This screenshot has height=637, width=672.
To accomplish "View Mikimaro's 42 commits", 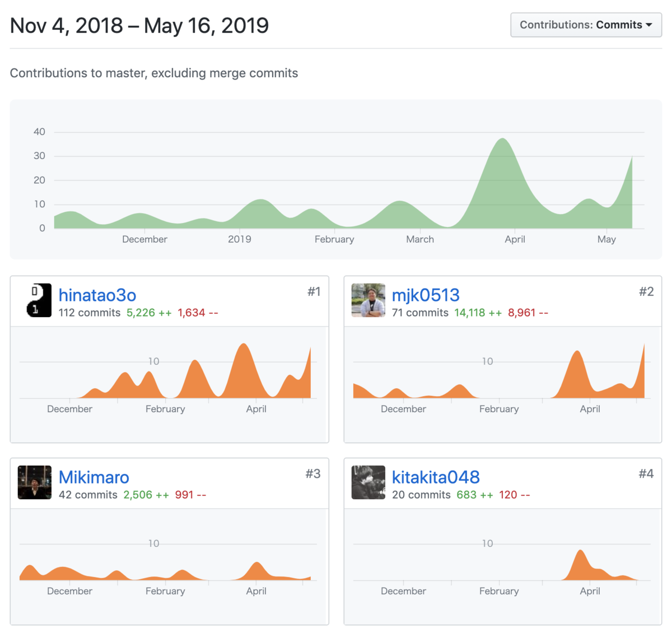I will pyautogui.click(x=88, y=495).
